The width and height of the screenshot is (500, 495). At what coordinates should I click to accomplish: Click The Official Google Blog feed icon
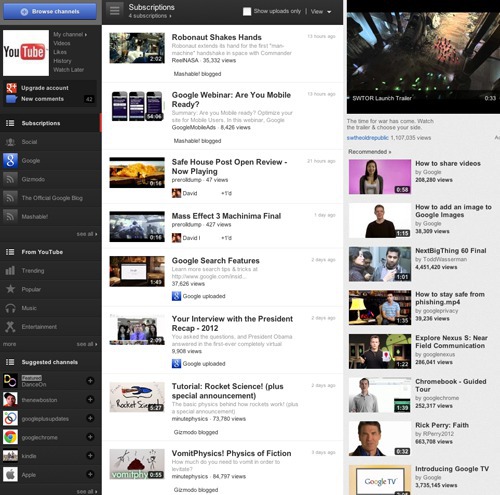[x=10, y=198]
